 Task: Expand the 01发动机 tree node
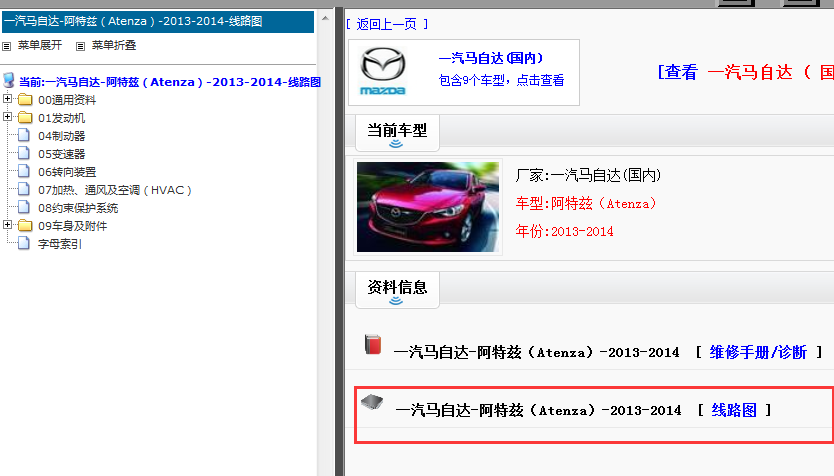point(7,116)
